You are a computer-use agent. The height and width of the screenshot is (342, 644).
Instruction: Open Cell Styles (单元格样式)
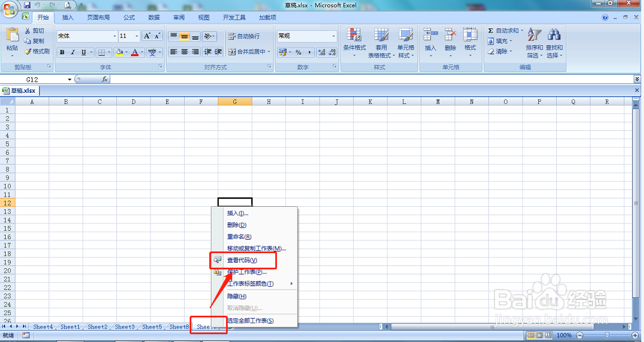pos(406,43)
